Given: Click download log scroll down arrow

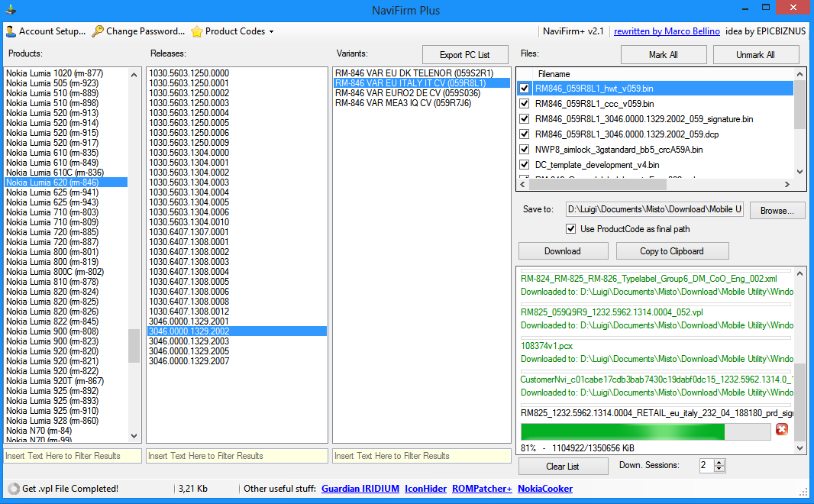Looking at the screenshot, I should click(799, 448).
